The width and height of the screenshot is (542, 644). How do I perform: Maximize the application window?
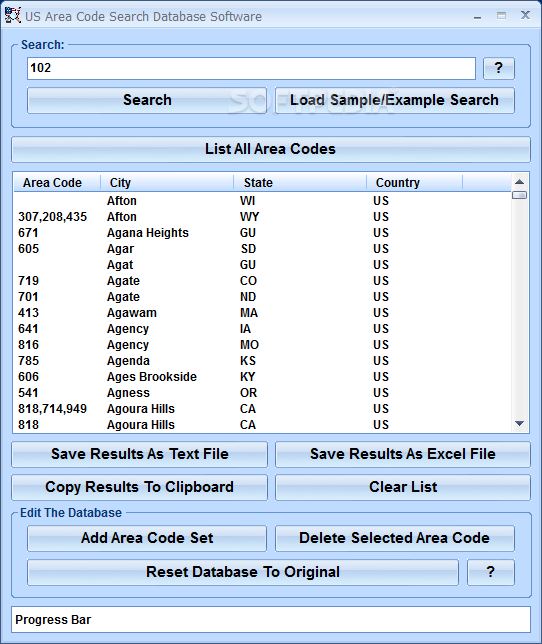pos(501,16)
